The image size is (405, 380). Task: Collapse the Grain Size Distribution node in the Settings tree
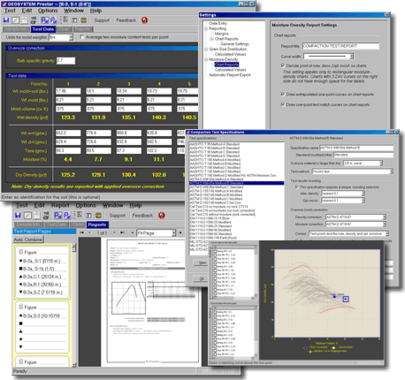tap(206, 49)
